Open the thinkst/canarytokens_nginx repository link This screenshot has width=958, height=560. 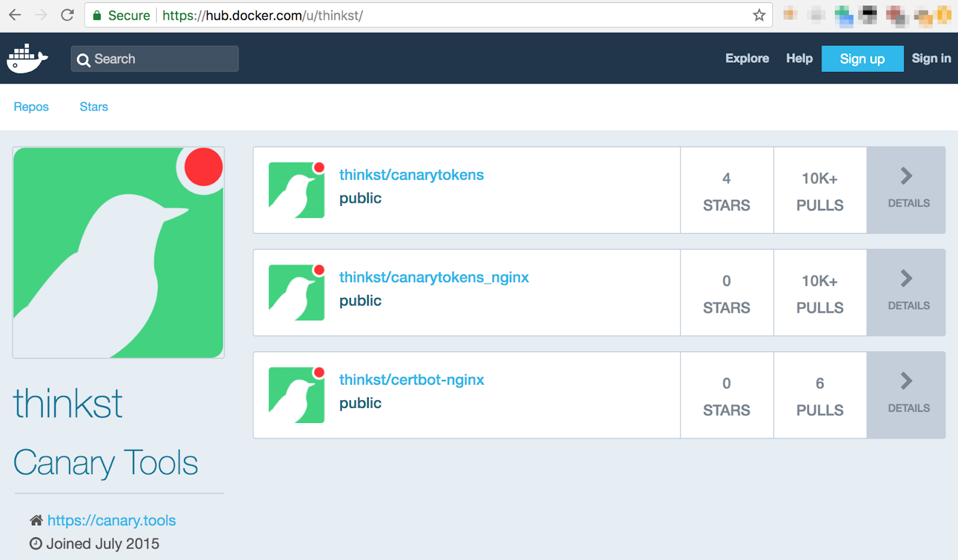[x=434, y=278]
